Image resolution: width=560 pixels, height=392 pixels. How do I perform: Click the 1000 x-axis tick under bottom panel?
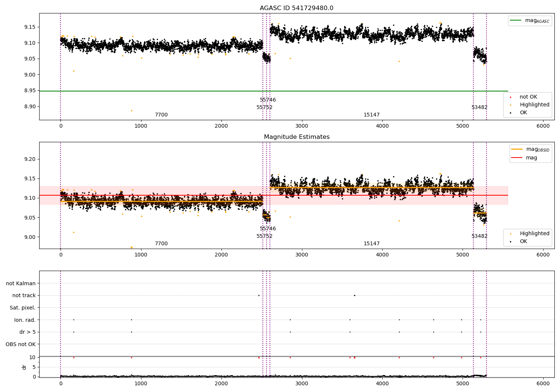click(x=141, y=383)
